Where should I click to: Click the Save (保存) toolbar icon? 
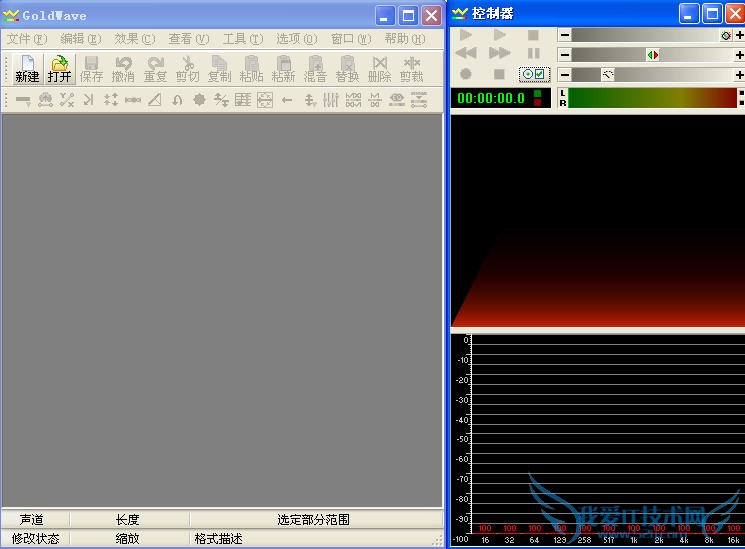point(91,68)
